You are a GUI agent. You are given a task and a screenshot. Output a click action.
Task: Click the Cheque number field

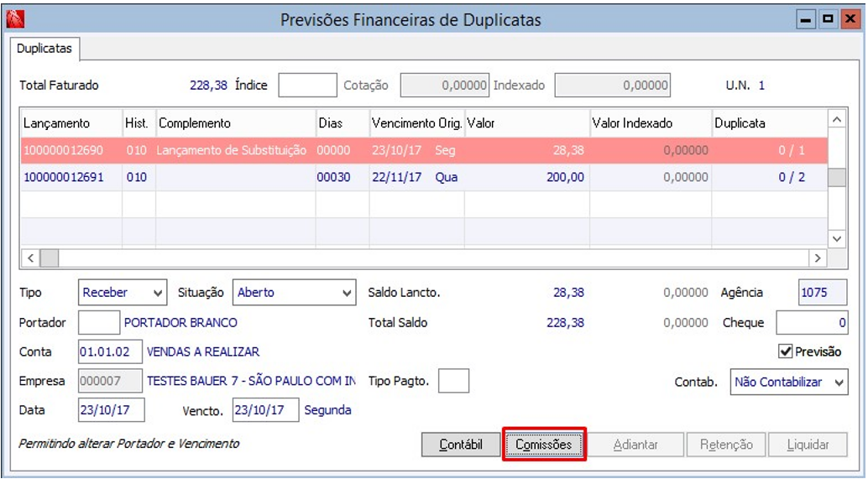point(812,322)
